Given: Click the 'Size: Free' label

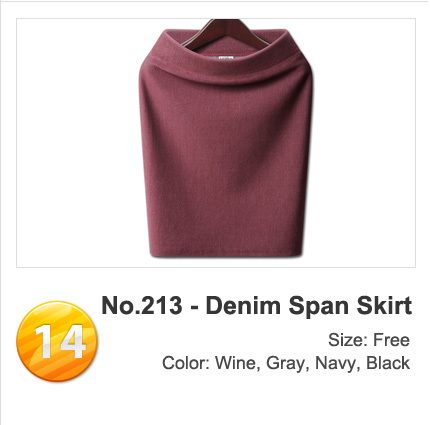Looking at the screenshot, I should (x=369, y=340).
